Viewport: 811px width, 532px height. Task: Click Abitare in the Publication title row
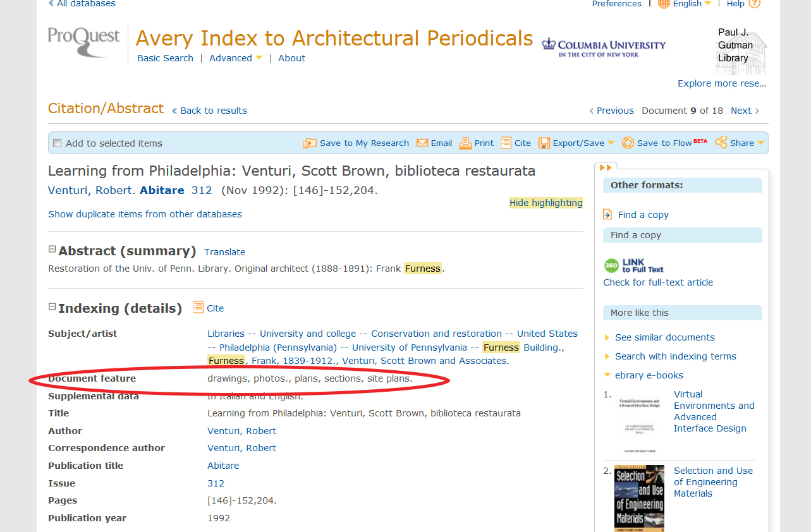pyautogui.click(x=223, y=466)
